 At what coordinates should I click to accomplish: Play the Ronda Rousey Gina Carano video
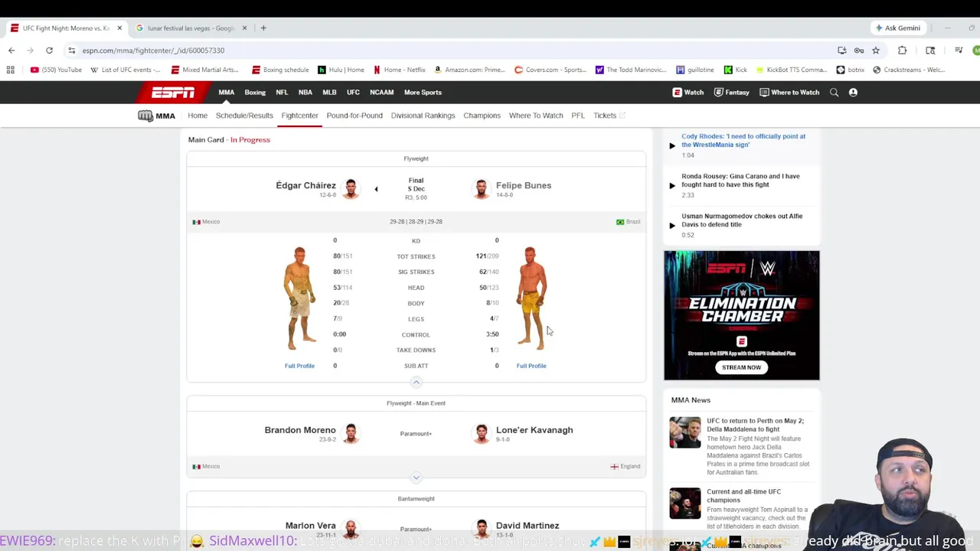click(672, 185)
